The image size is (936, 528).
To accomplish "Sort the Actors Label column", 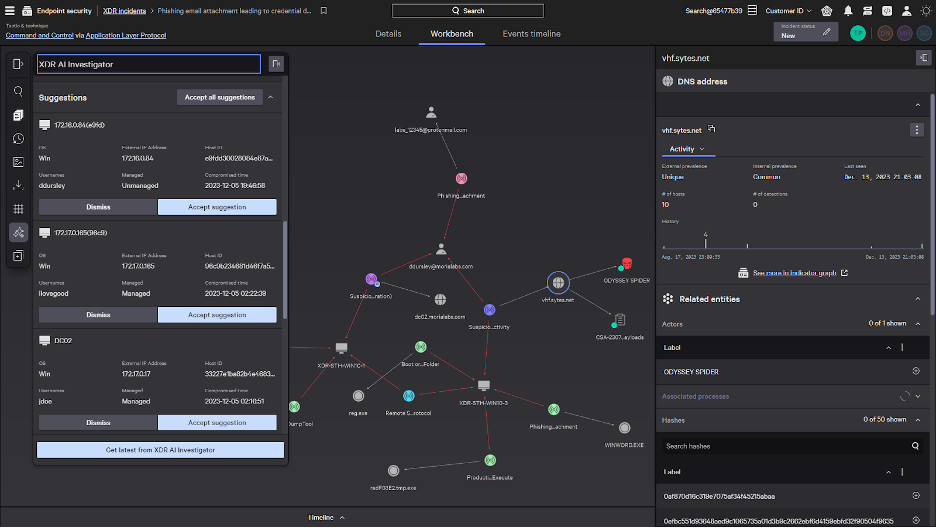I will click(888, 348).
